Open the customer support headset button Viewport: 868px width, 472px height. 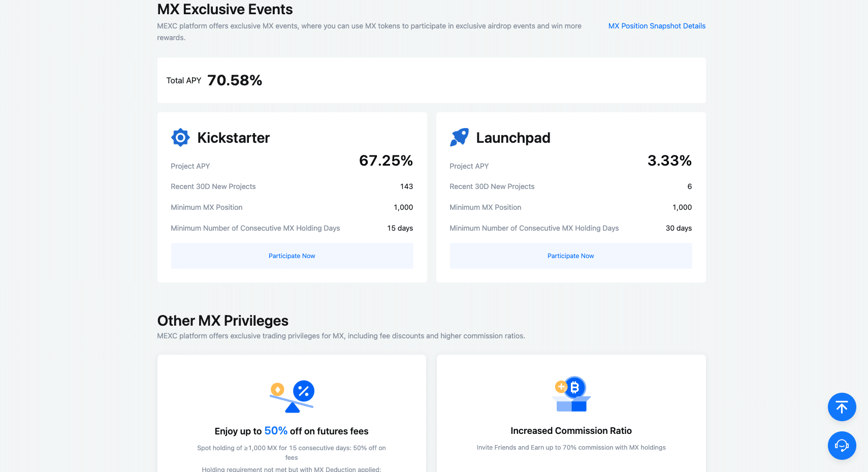[842, 446]
